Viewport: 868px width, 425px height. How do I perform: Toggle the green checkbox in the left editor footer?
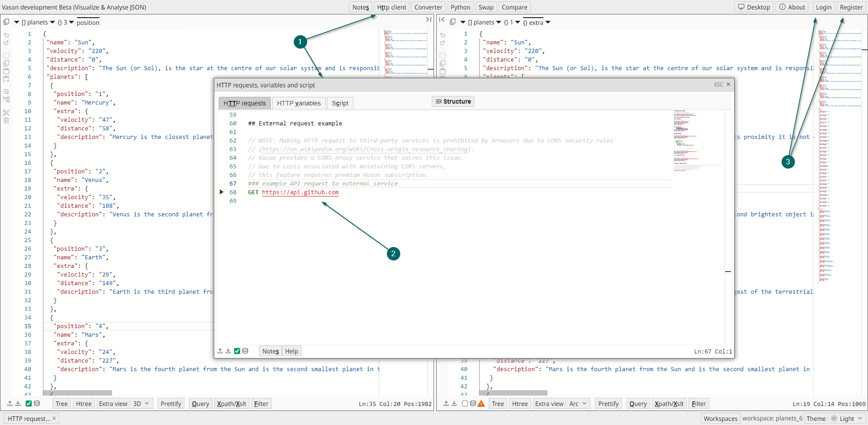click(28, 403)
